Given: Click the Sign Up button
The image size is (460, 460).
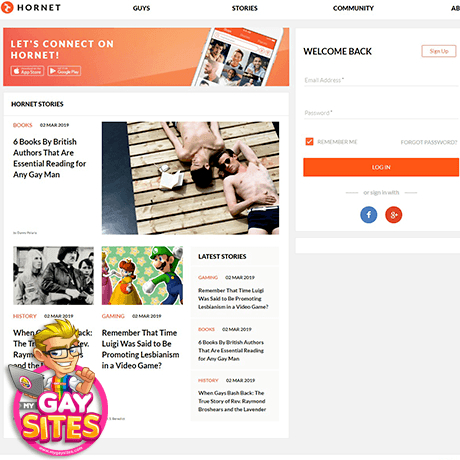Looking at the screenshot, I should tap(439, 51).
